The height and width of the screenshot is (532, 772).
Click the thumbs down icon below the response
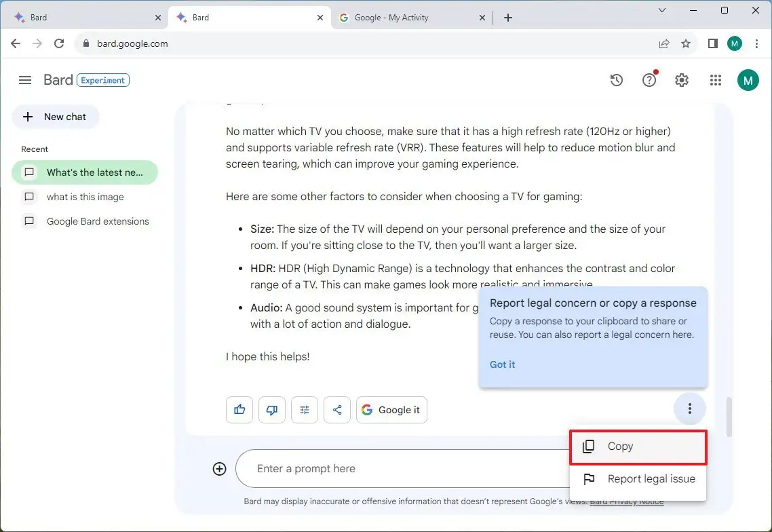pos(271,409)
